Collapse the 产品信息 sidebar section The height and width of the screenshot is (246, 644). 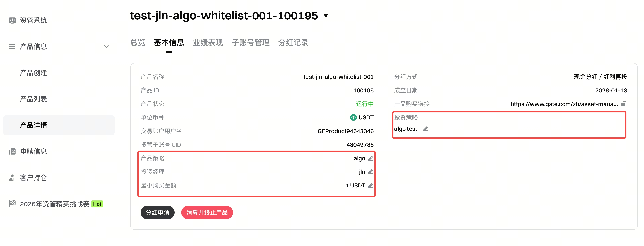pyautogui.click(x=106, y=47)
